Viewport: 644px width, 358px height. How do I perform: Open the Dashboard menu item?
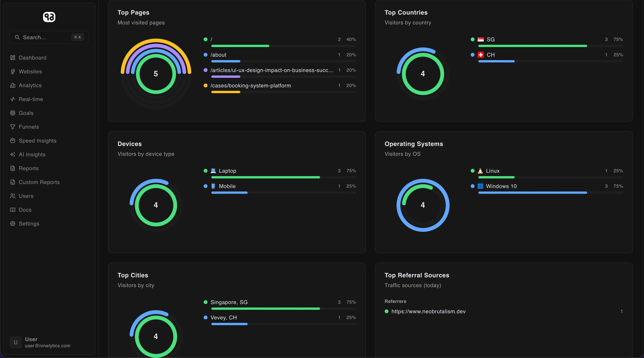(x=49, y=58)
